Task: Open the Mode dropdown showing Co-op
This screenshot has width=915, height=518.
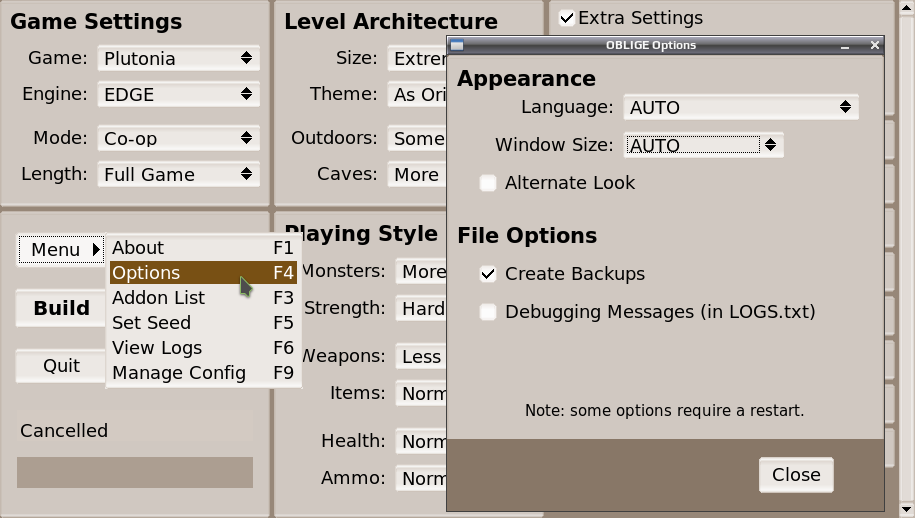Action: [179, 138]
